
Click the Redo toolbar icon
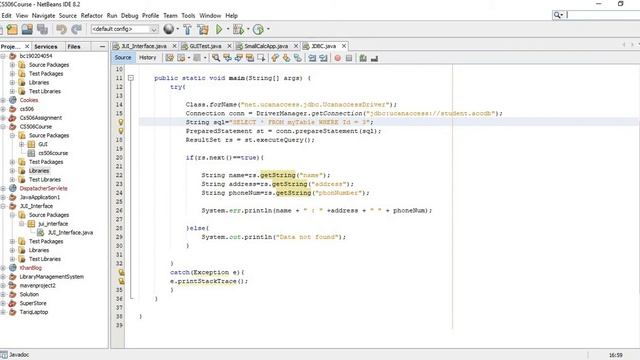tap(76, 29)
